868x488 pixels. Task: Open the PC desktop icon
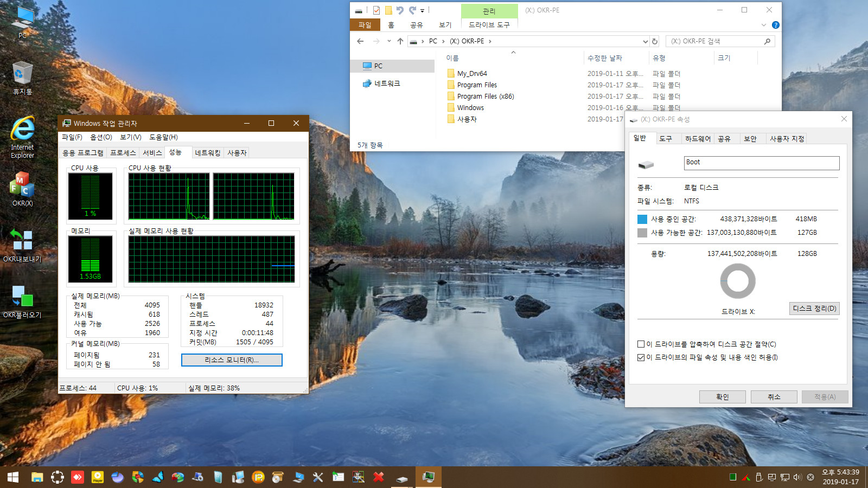coord(22,22)
